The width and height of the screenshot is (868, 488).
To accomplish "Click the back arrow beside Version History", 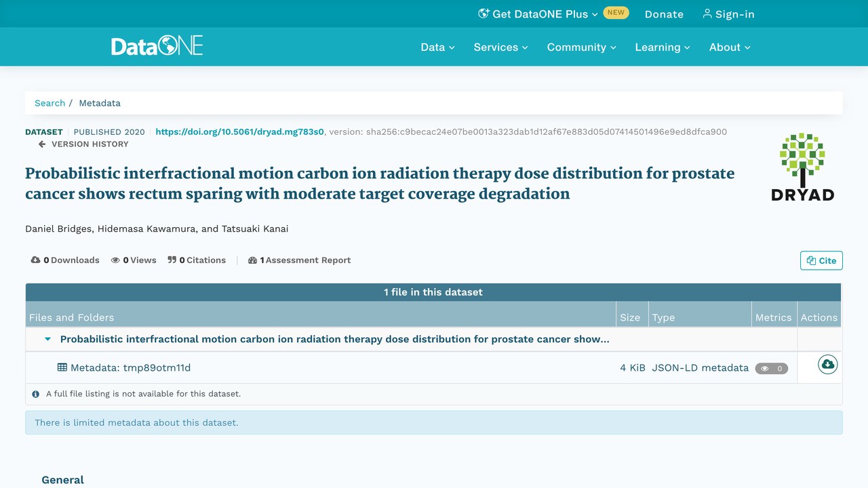I will (x=42, y=144).
